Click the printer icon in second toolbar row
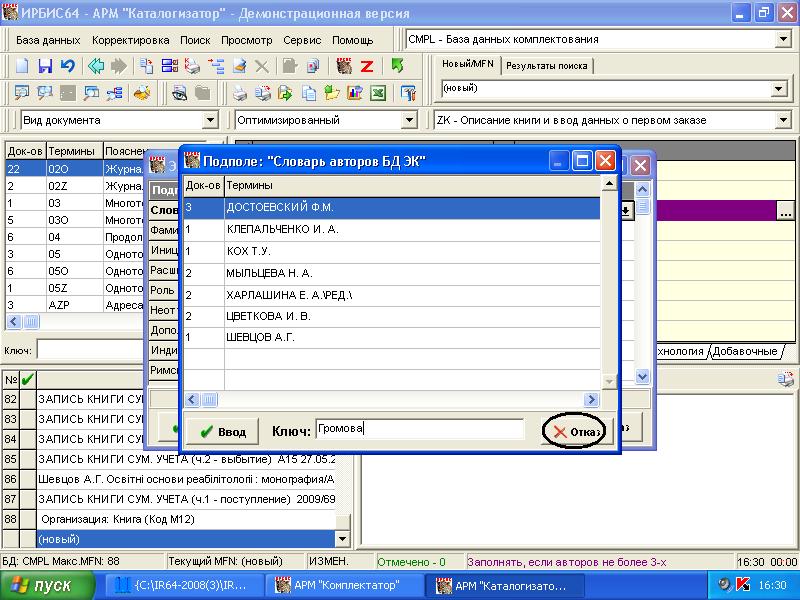Screen dimensions: 800x600 point(240,94)
